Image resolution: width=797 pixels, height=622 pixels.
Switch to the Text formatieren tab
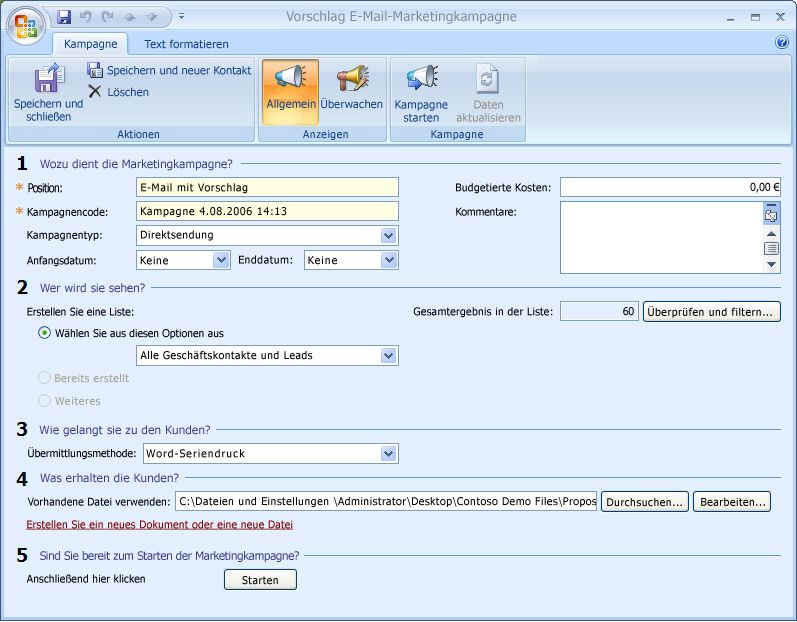(x=186, y=44)
